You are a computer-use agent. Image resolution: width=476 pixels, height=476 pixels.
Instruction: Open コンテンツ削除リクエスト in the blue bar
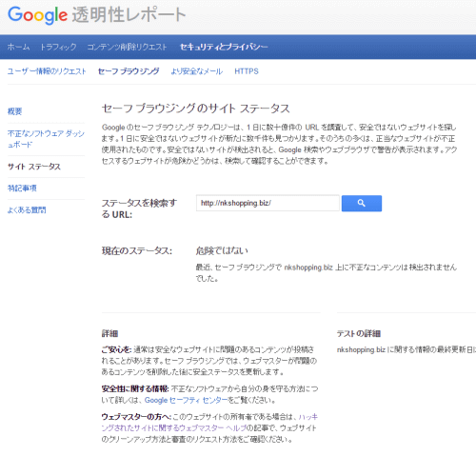tap(127, 47)
